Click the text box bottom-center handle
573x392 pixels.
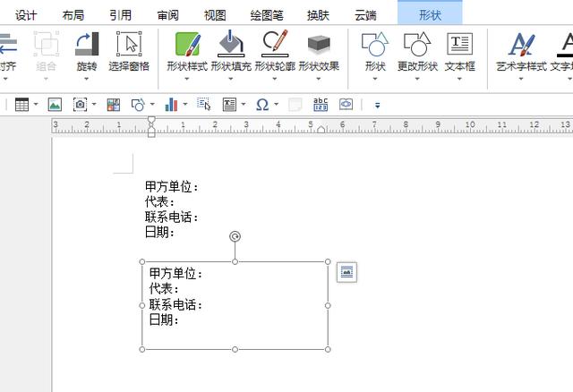click(235, 350)
